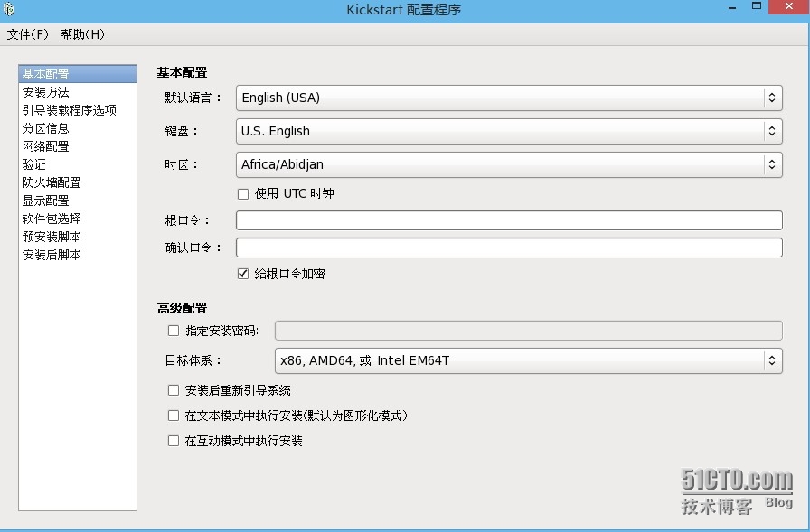Select 验证 in the sidebar
The image size is (810, 532).
click(x=78, y=164)
